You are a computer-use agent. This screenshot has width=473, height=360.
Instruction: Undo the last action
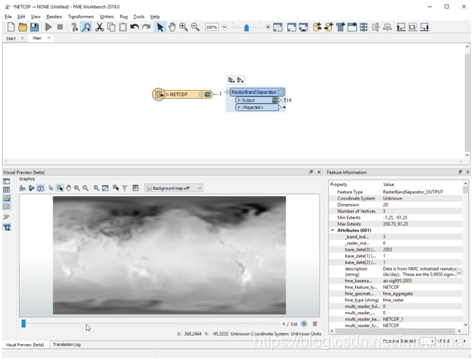click(135, 27)
